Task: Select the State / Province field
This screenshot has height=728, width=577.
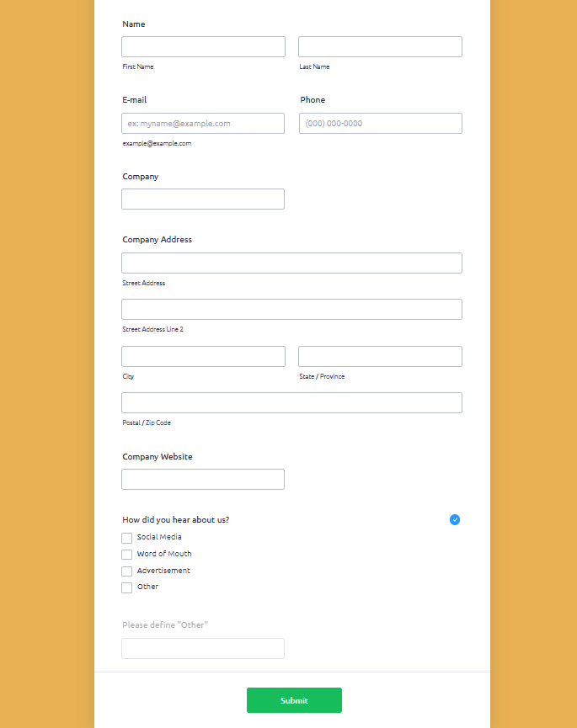Action: pyautogui.click(x=380, y=357)
